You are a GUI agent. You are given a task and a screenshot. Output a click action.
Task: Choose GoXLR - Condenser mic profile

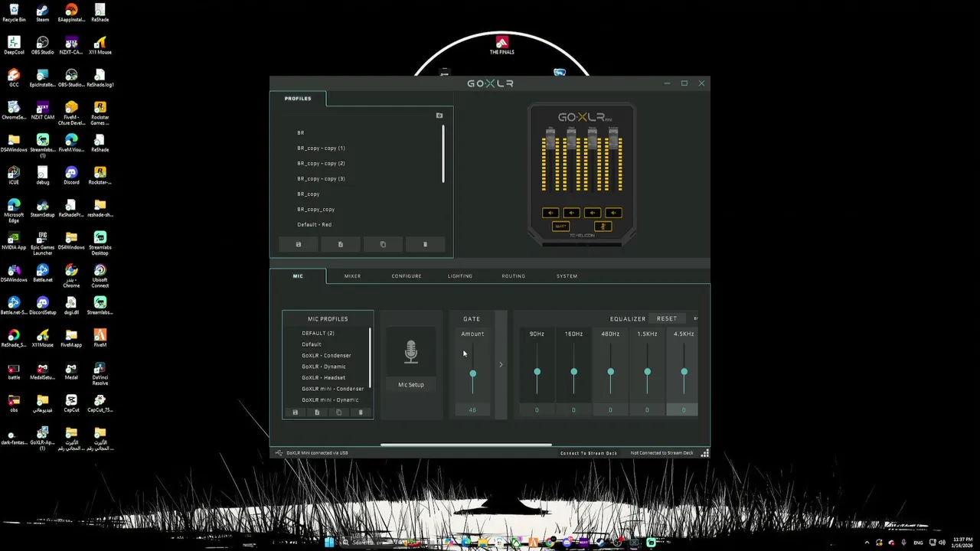coord(326,355)
